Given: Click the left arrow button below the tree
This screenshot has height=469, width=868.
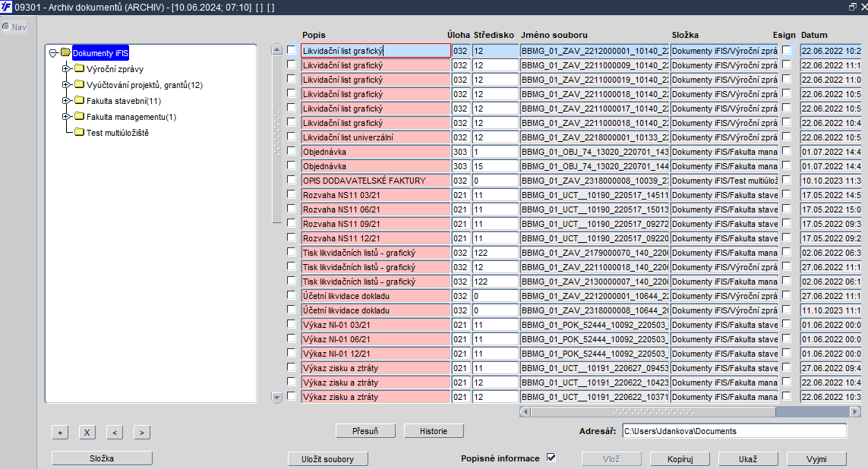Looking at the screenshot, I should pos(115,433).
